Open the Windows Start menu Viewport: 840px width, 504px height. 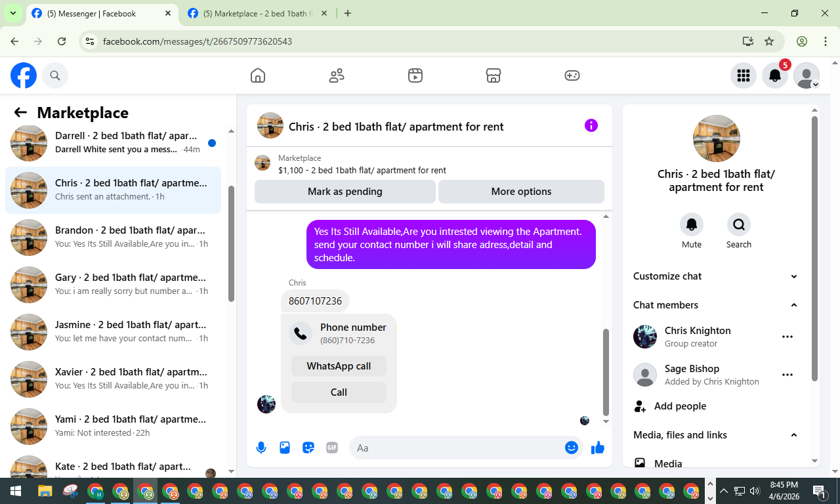[16, 491]
